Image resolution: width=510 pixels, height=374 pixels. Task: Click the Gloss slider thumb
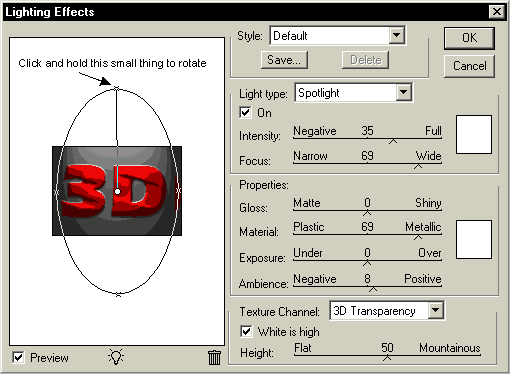point(367,213)
